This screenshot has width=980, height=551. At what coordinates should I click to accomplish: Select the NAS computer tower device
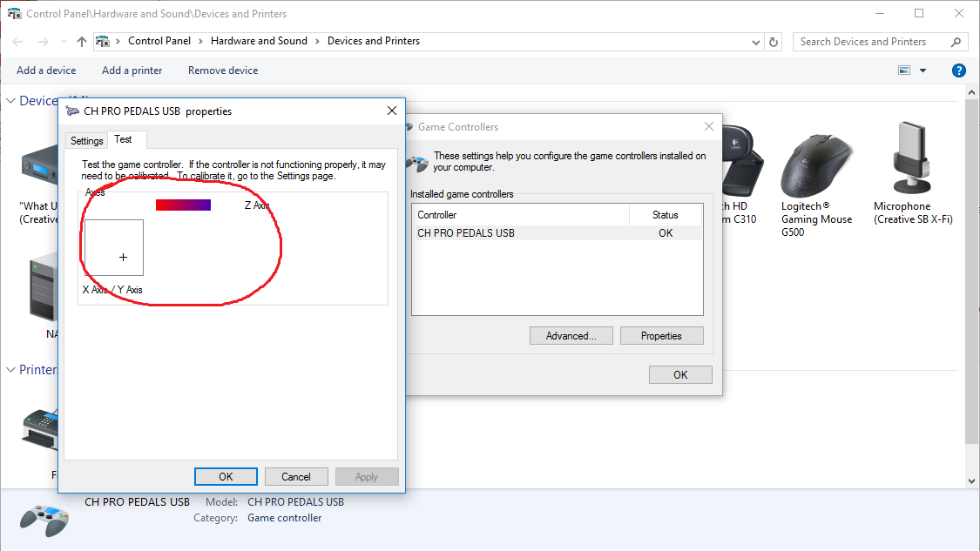44,293
